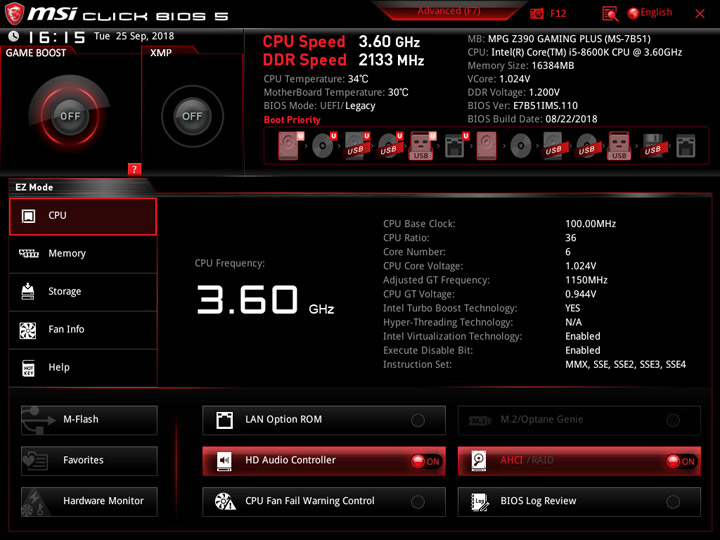Open the Storage section

click(83, 292)
